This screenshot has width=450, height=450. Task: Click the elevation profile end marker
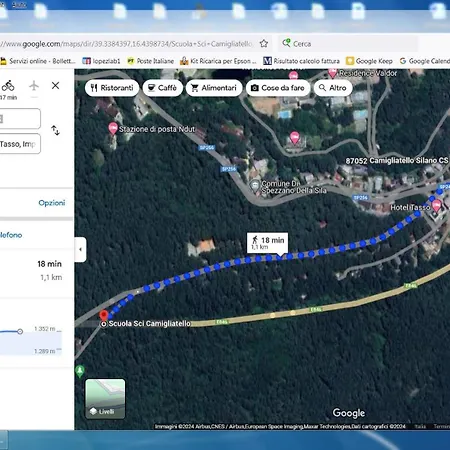(x=20, y=331)
